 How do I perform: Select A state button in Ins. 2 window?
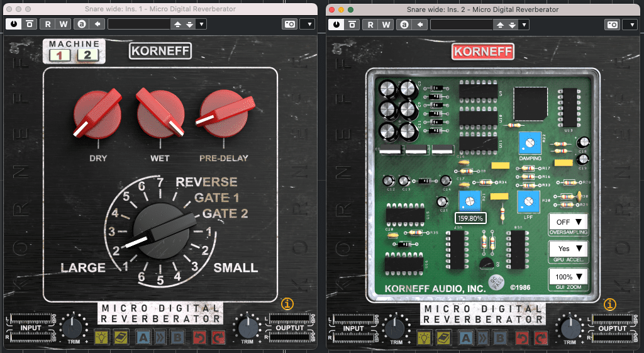pos(465,338)
